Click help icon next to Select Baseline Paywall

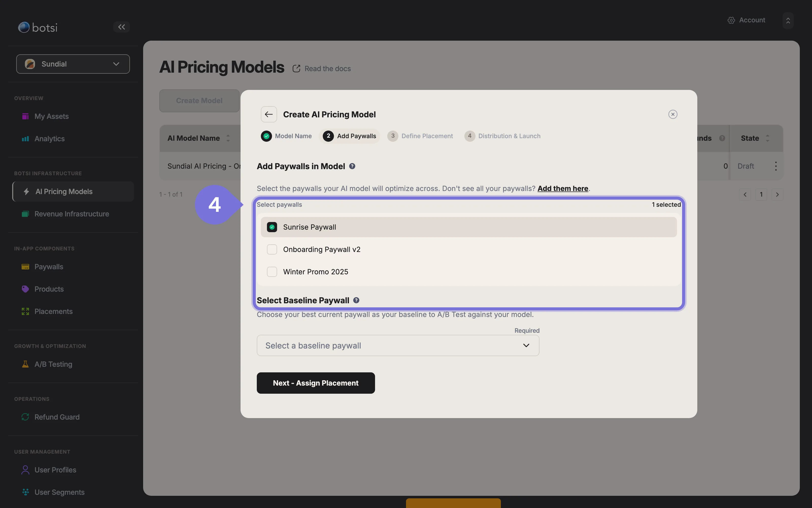point(356,300)
